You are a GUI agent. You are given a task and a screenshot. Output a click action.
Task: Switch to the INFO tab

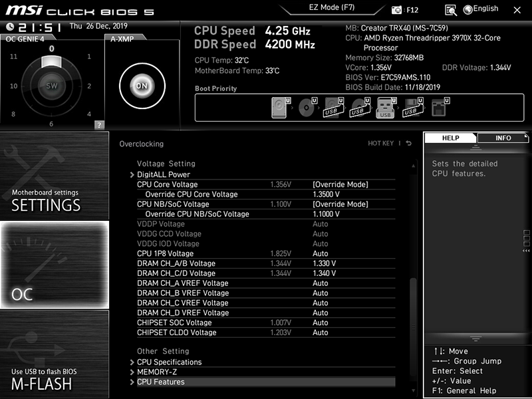503,138
